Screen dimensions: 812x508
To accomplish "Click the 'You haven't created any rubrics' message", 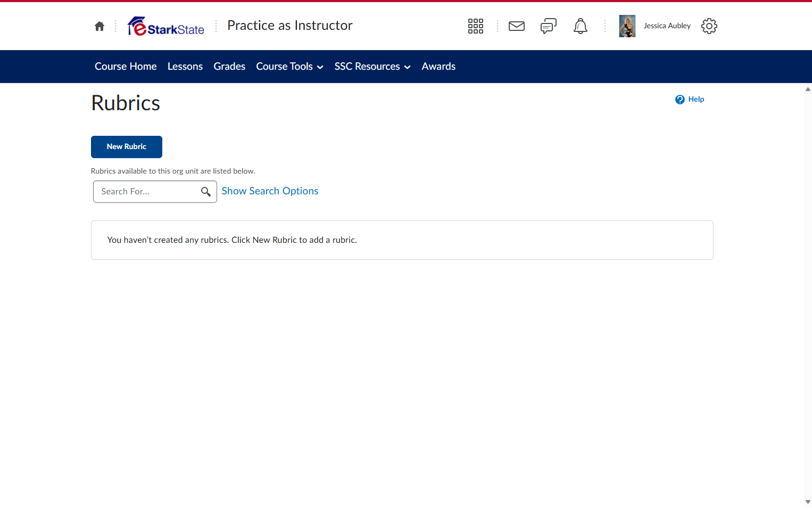I will [232, 240].
